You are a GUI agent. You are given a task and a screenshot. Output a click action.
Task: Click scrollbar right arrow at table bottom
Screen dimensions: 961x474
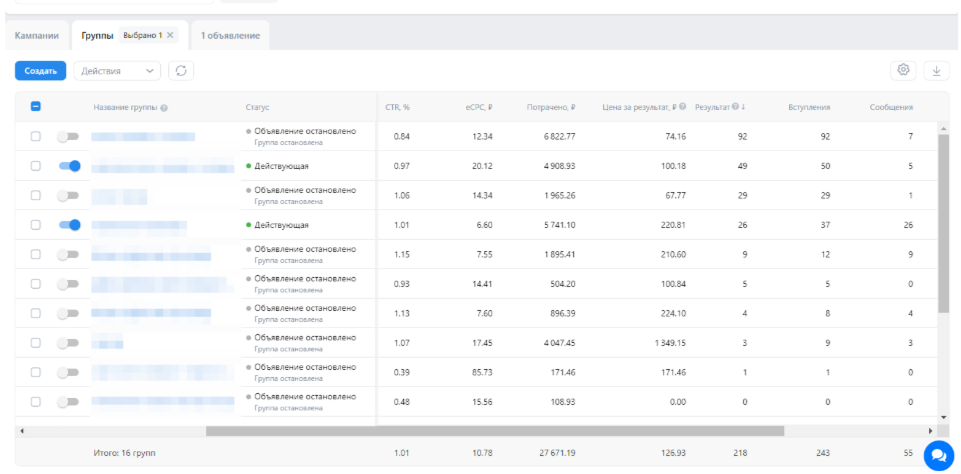coord(930,431)
